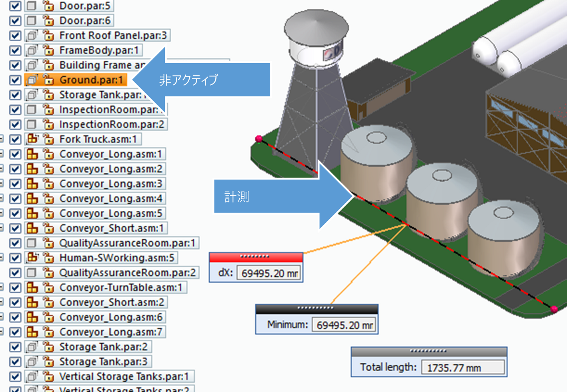Click the padlock icon beside Conveyor-TurnTable.asm:1

48,287
